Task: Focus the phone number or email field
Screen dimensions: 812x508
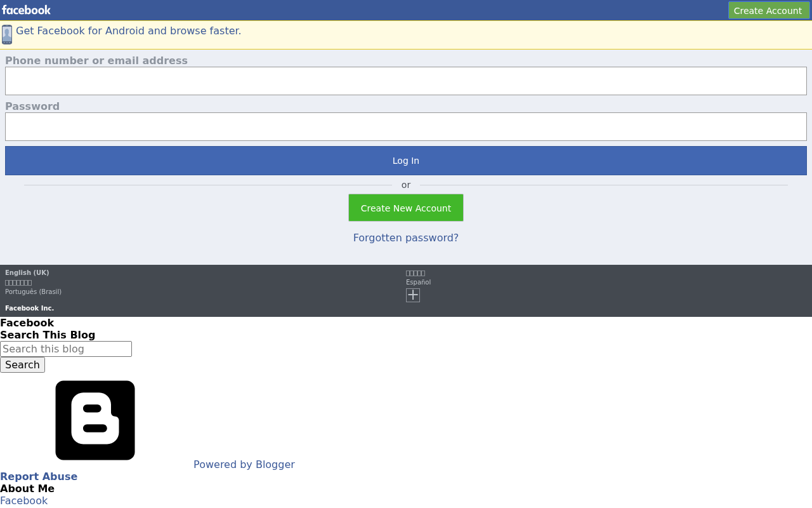Action: point(406,81)
